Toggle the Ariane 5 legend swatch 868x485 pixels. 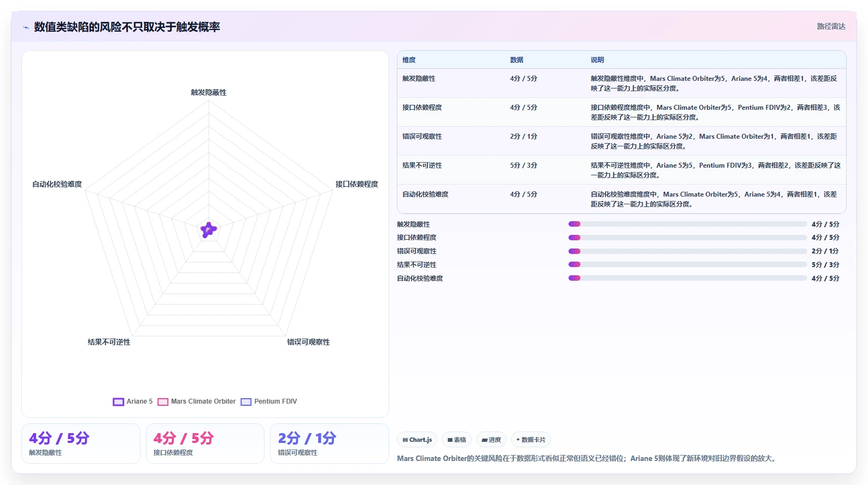(118, 401)
